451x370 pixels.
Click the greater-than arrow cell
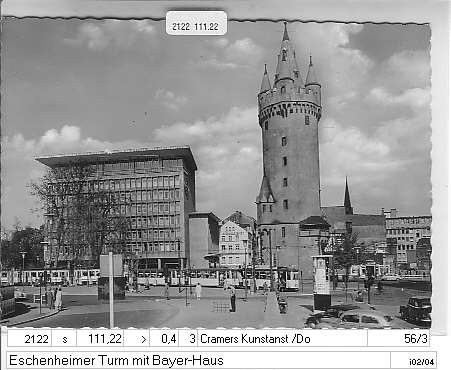(x=137, y=339)
